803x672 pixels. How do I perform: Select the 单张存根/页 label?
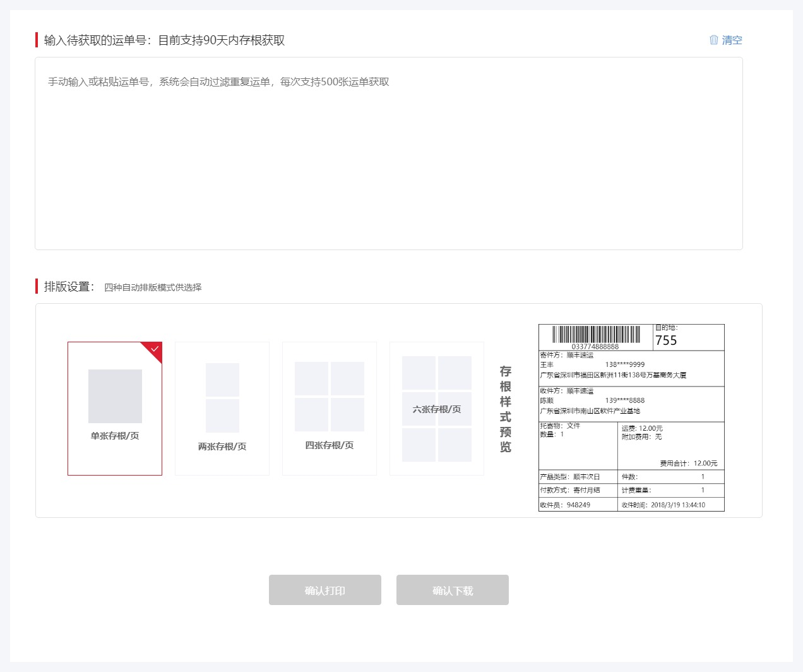point(115,436)
